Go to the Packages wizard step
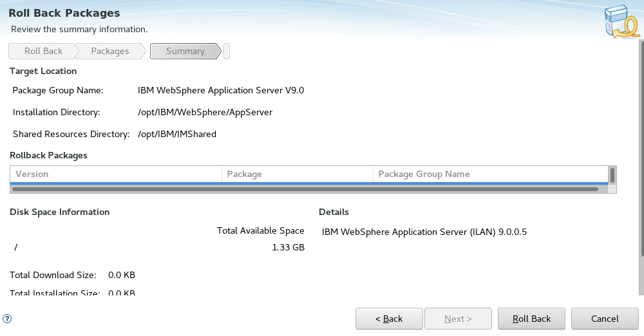644x336 pixels. click(109, 51)
